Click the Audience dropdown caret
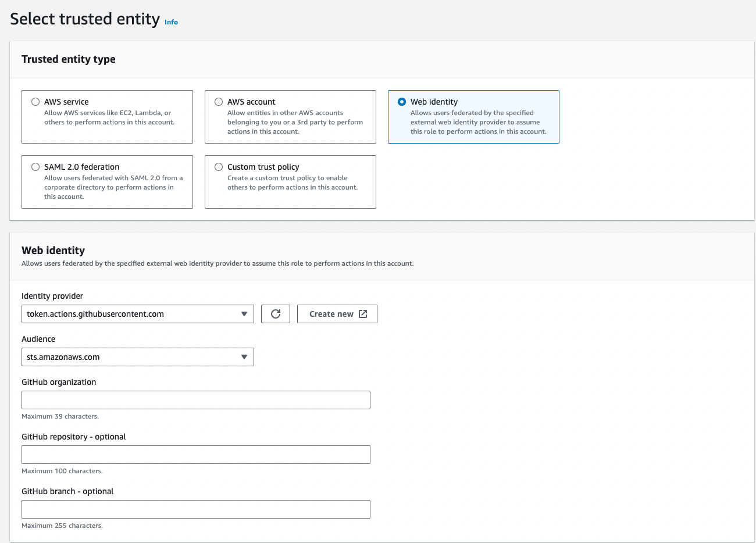Screen dimensions: 756x543 coord(244,356)
